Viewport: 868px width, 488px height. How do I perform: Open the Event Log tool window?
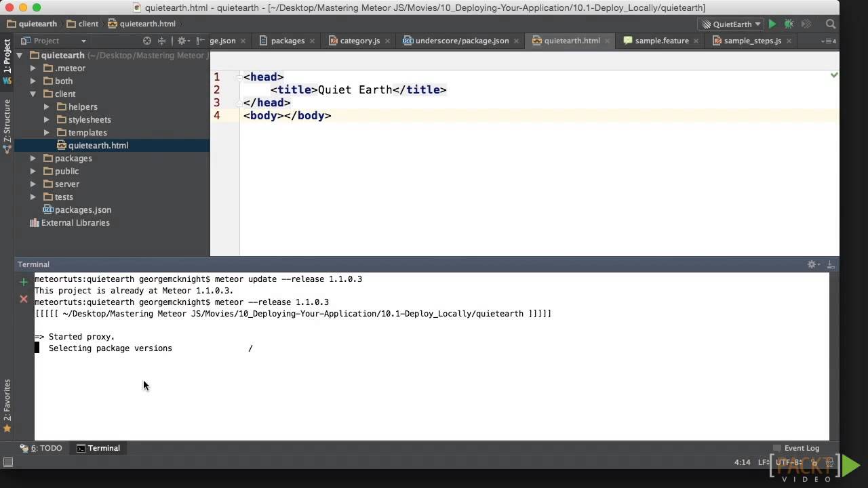[795, 448]
